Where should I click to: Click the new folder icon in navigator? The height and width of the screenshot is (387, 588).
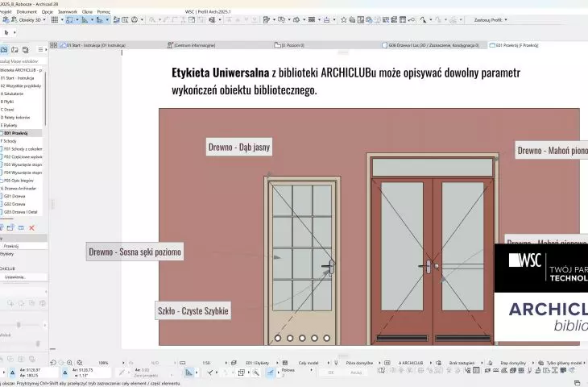coord(10,228)
